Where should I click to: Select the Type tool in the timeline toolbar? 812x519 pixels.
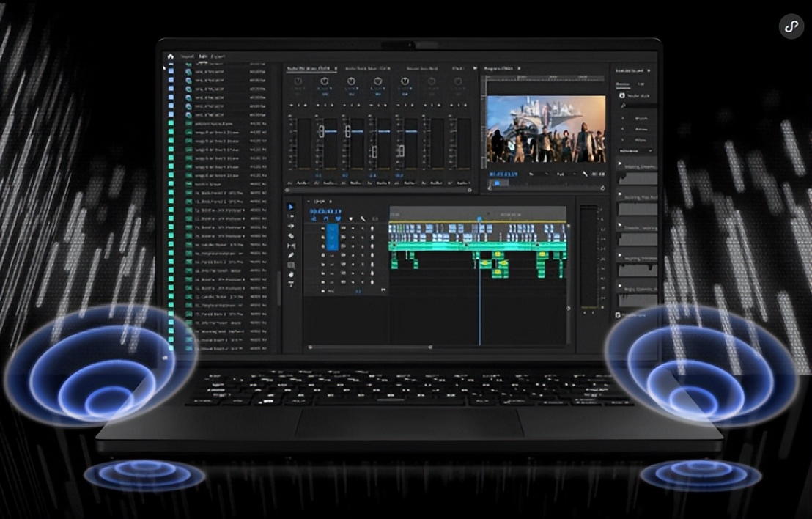291,284
